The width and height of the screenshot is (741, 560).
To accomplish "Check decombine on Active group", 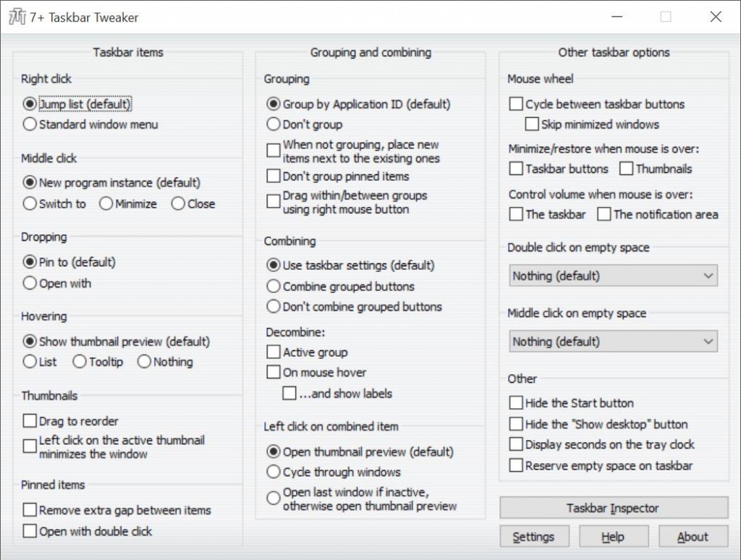I will [273, 352].
